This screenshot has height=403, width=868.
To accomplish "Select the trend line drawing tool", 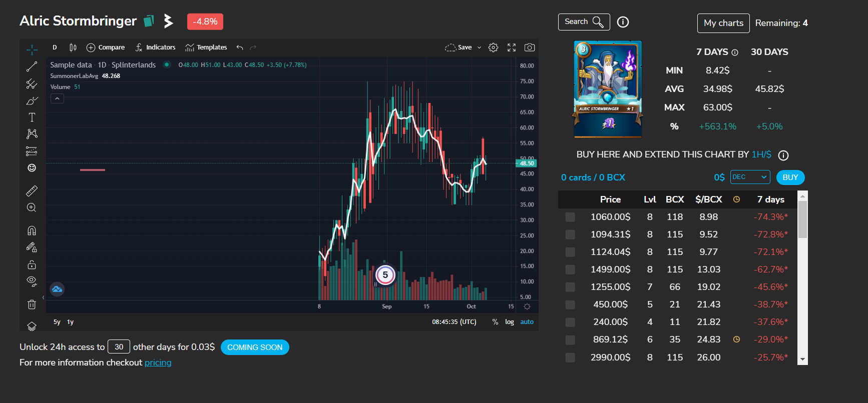I will click(32, 66).
